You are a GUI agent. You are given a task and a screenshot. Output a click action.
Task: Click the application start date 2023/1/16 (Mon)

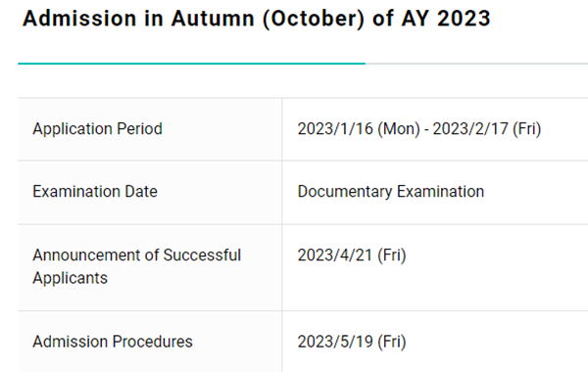(x=359, y=129)
